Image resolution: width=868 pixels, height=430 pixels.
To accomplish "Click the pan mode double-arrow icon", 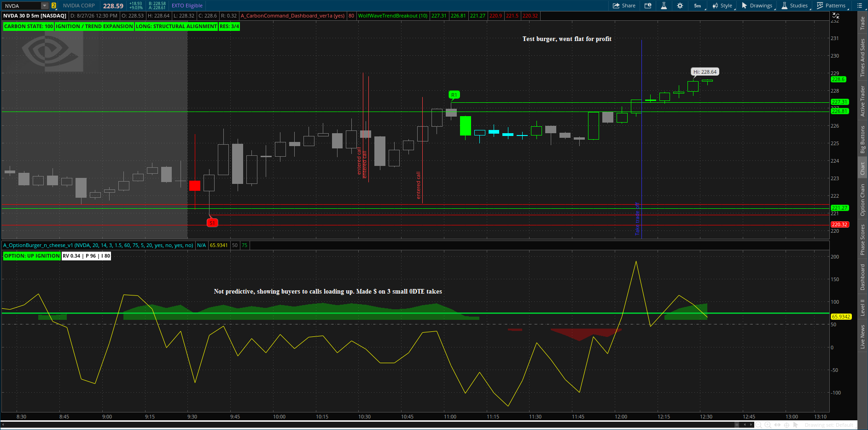I will pyautogui.click(x=777, y=425).
